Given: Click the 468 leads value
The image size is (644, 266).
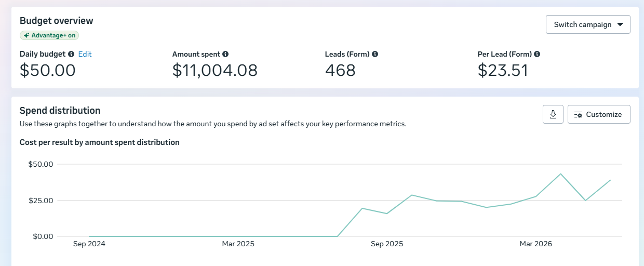Looking at the screenshot, I should (x=340, y=70).
